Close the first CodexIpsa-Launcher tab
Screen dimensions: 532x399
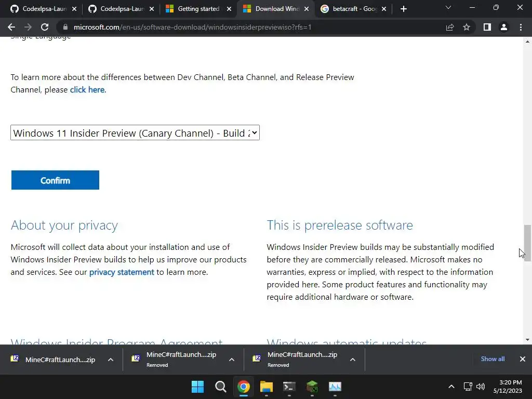(74, 9)
